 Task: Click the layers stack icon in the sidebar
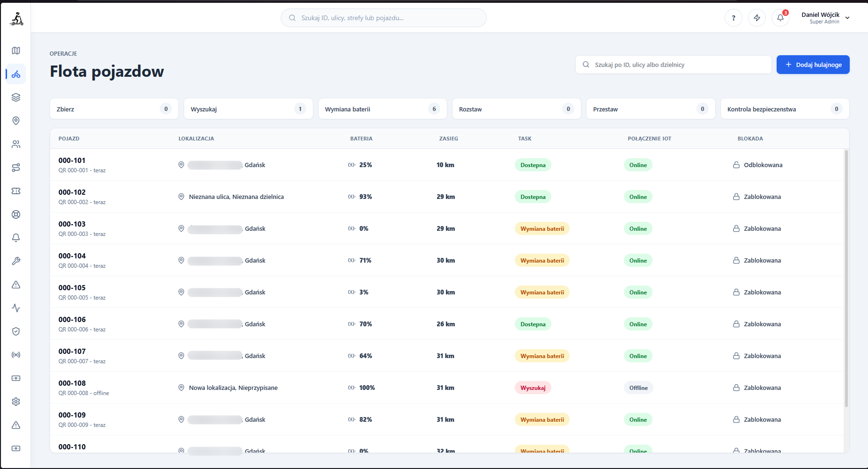pos(16,97)
